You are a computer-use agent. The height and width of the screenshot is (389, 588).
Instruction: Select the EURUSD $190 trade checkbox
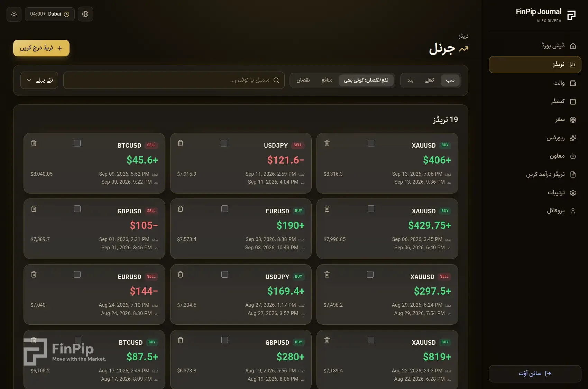coord(225,209)
